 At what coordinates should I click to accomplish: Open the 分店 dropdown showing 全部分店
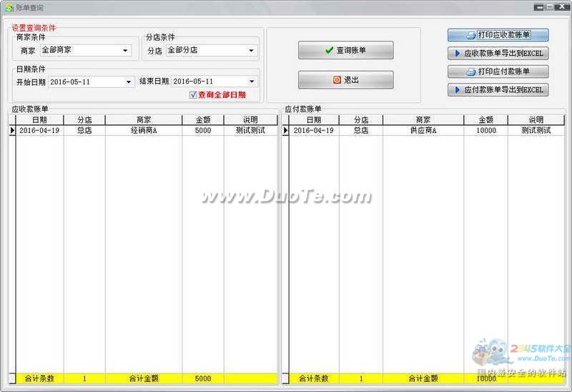(x=251, y=50)
